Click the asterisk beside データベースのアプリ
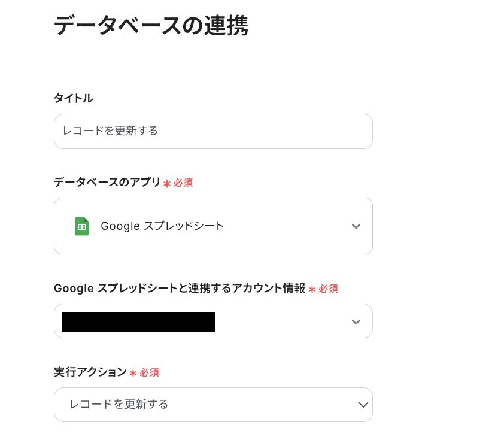Viewport: 504px width, 443px height. 167,184
